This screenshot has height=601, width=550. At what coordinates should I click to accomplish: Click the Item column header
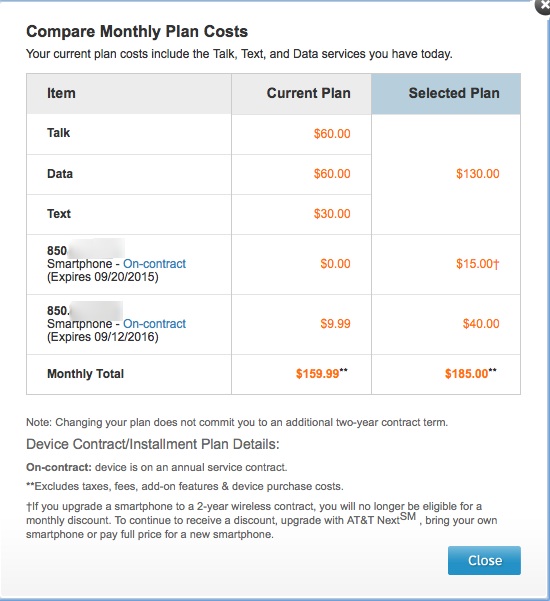[129, 94]
